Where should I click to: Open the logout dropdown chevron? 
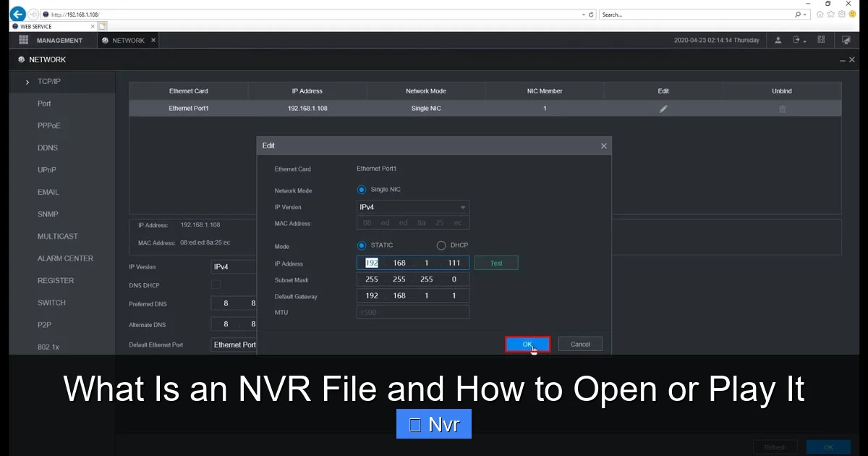tap(806, 41)
